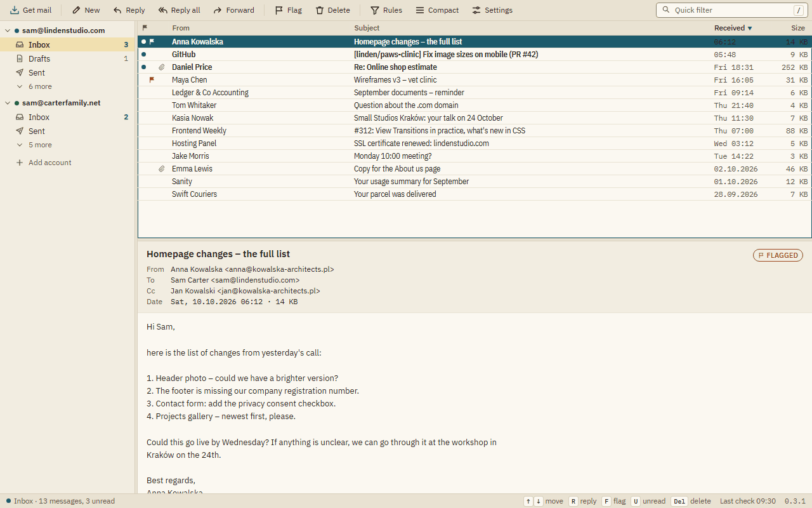Sort by the Received column header
The image size is (812, 508).
coord(733,28)
